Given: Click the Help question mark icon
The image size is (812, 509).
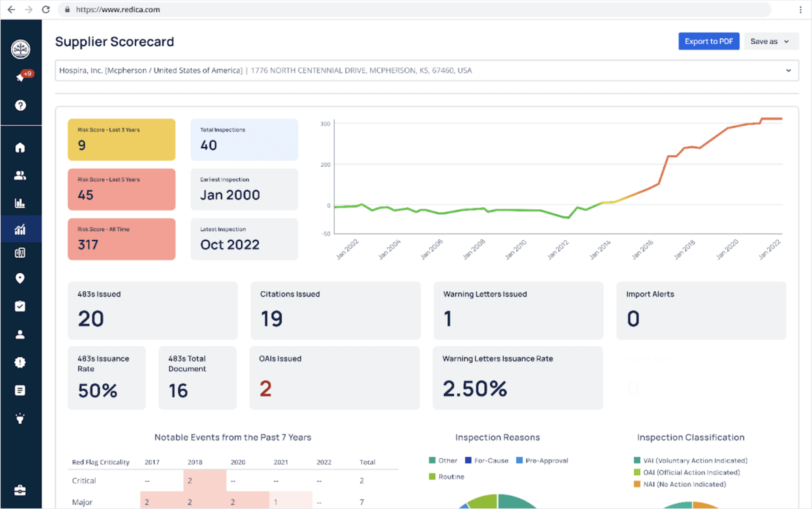Looking at the screenshot, I should pyautogui.click(x=19, y=105).
